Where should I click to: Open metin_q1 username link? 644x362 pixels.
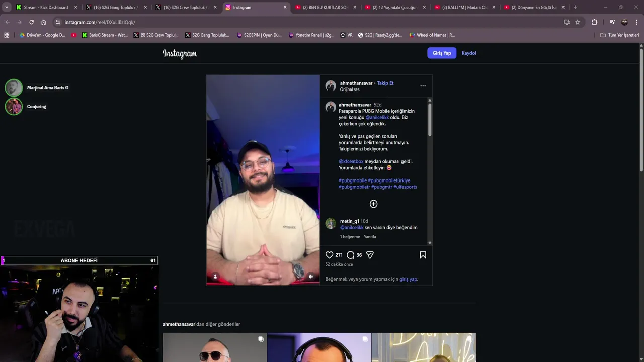pos(350,221)
